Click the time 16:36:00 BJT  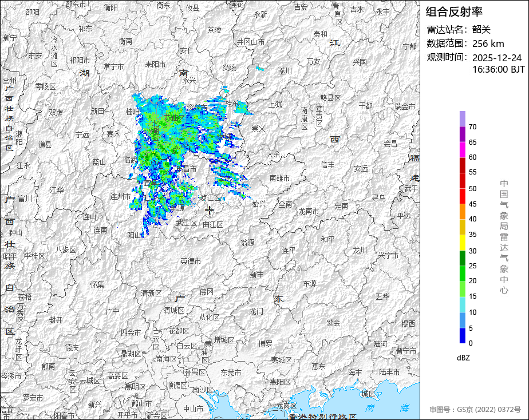click(498, 69)
